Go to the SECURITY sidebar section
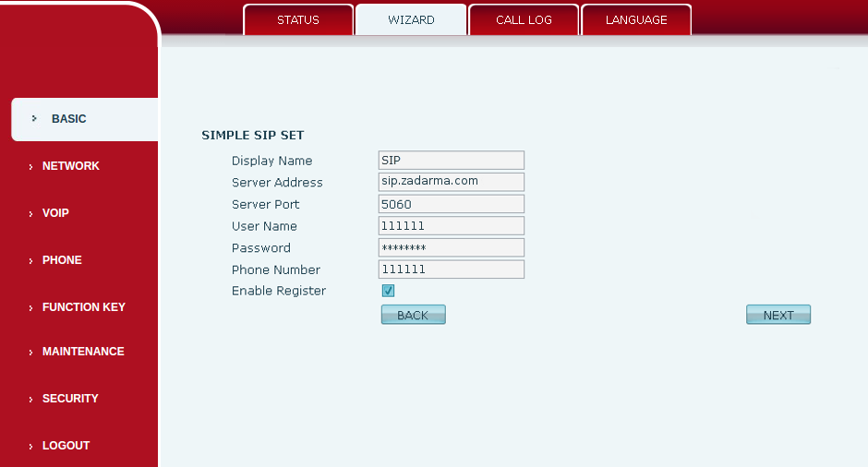The width and height of the screenshot is (868, 467). 70,399
